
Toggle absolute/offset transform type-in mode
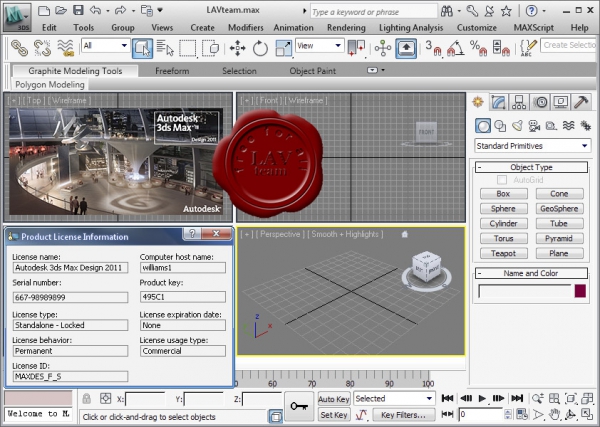coord(106,399)
